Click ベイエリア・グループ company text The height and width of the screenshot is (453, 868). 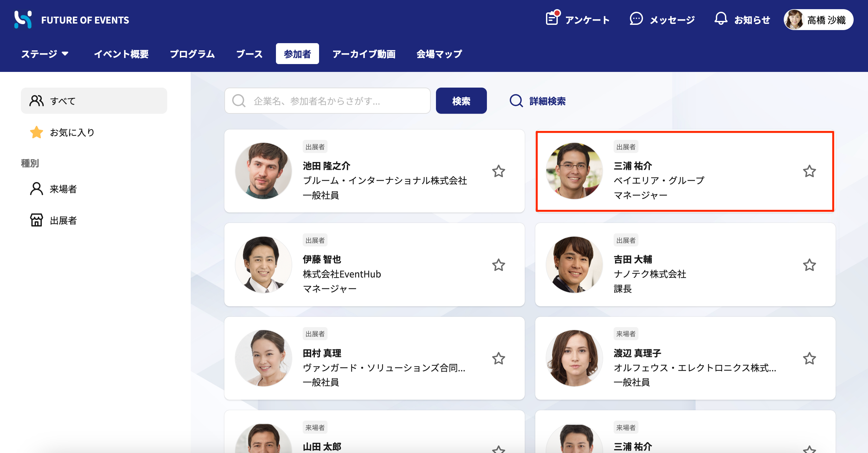pyautogui.click(x=659, y=180)
